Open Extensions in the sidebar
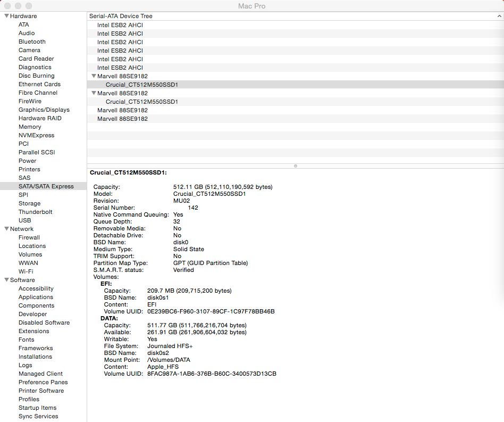504x422 pixels. [33, 332]
